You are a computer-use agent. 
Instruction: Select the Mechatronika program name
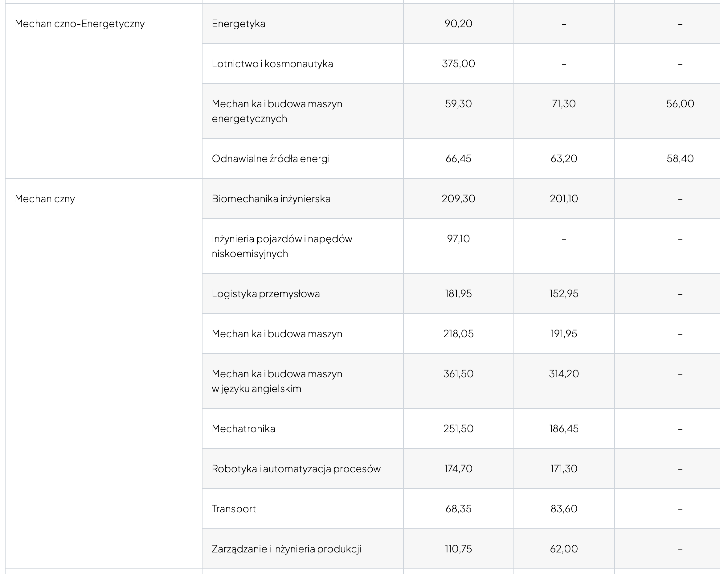pyautogui.click(x=243, y=429)
